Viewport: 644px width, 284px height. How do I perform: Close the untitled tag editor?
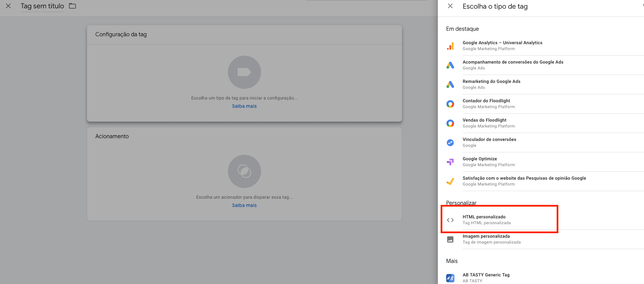click(x=8, y=6)
